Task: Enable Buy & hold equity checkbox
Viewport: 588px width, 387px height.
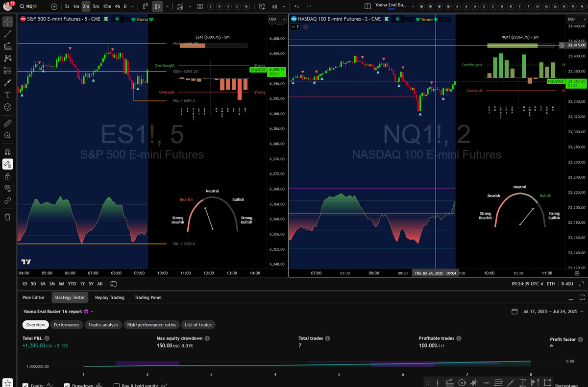Action: pos(117,385)
